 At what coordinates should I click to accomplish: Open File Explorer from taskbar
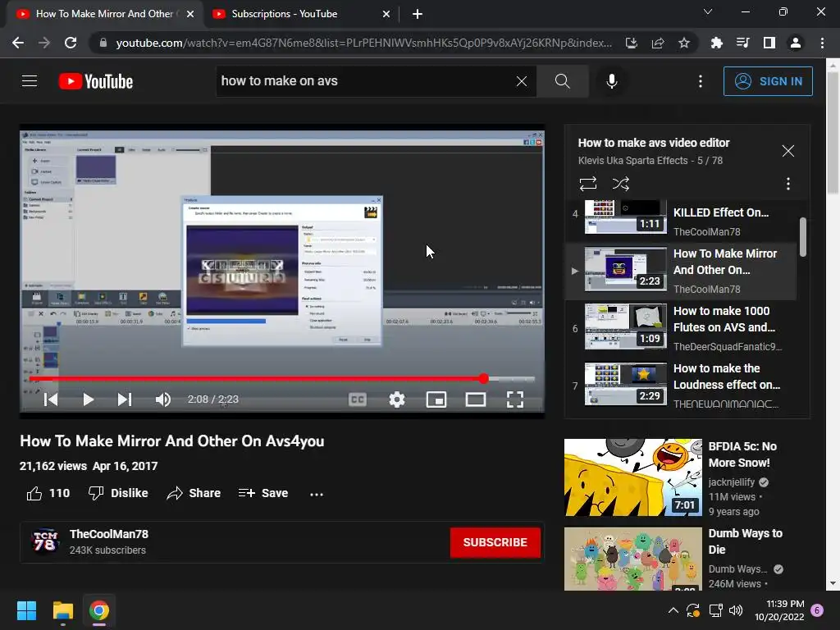tap(62, 610)
